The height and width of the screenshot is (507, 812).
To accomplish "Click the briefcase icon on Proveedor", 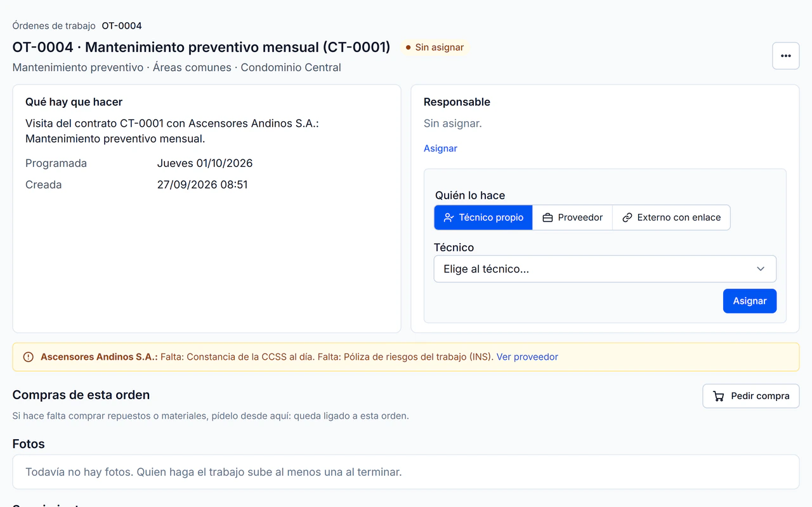I will pos(547,218).
